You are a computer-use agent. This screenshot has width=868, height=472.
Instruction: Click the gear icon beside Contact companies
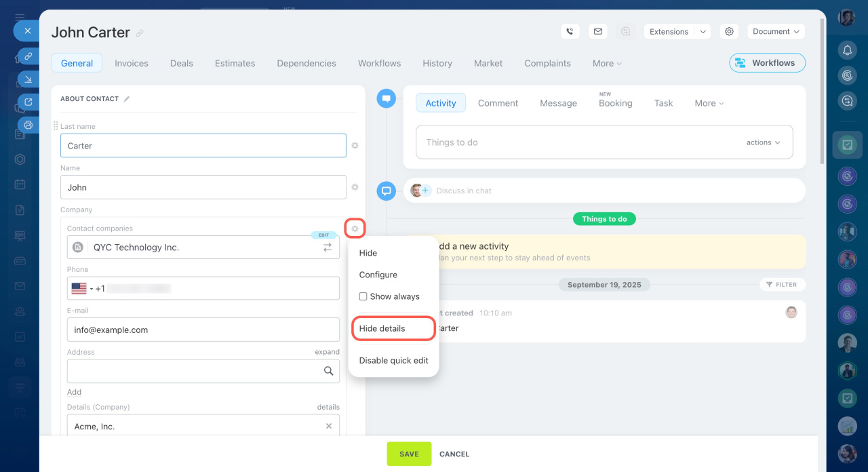tap(355, 229)
